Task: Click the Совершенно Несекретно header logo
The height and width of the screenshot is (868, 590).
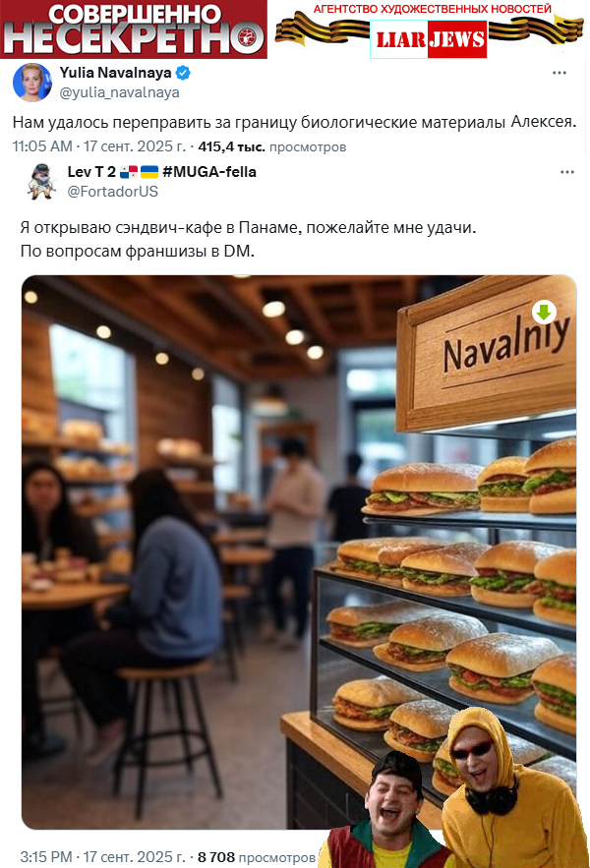Action: point(134,29)
